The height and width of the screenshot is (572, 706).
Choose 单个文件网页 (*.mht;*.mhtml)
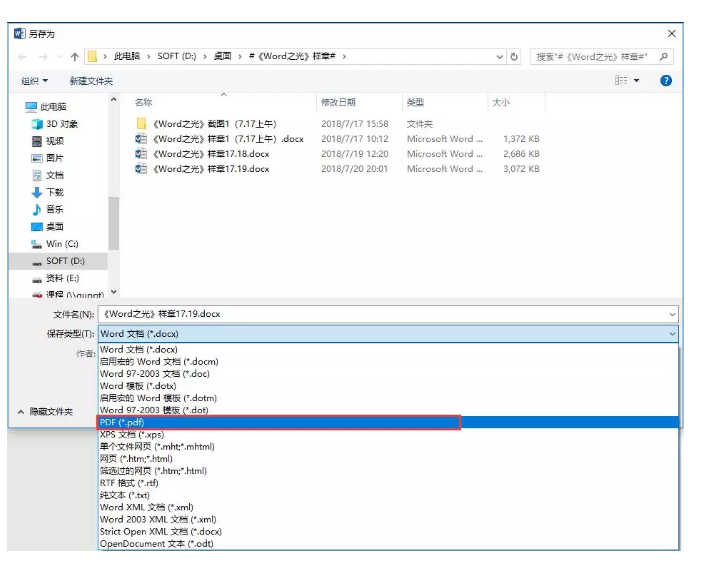(388, 446)
